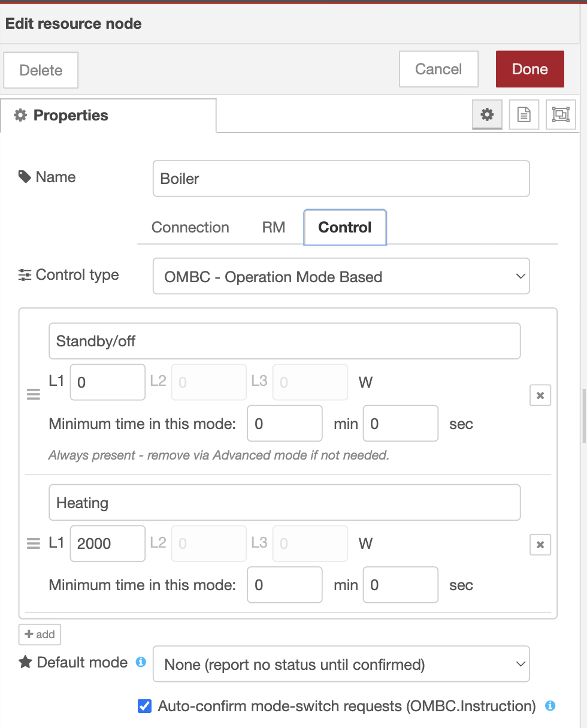587x728 pixels.
Task: Toggle Auto-confirm mode-switch requests checkbox
Action: [144, 706]
